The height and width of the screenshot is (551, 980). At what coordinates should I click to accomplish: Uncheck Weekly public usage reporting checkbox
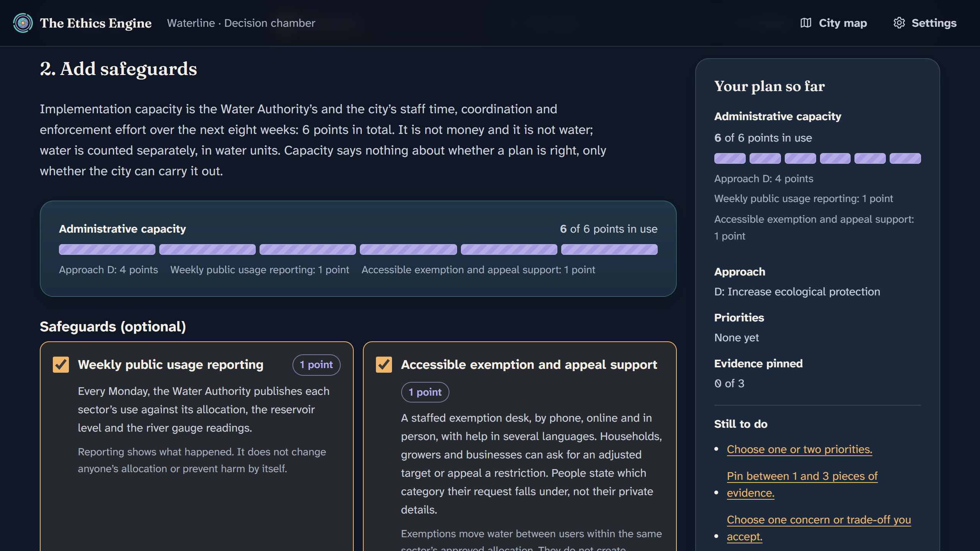coord(61,365)
